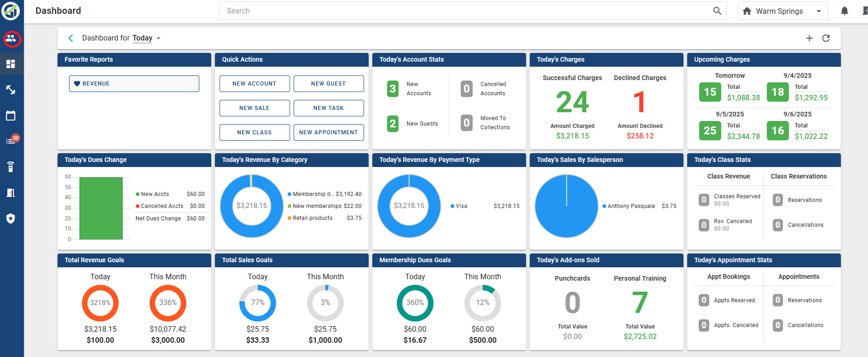Open the Revenue favorite report

coord(134,84)
